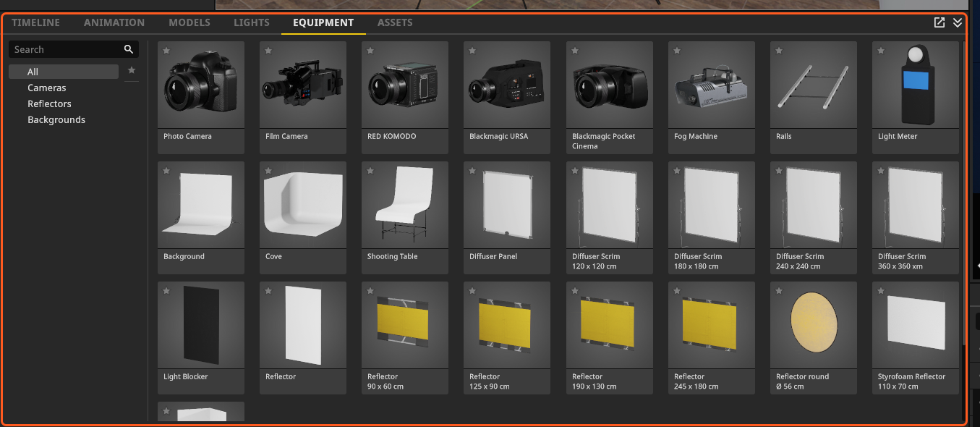This screenshot has height=427, width=980.
Task: Open the Animation tab
Action: (x=114, y=22)
